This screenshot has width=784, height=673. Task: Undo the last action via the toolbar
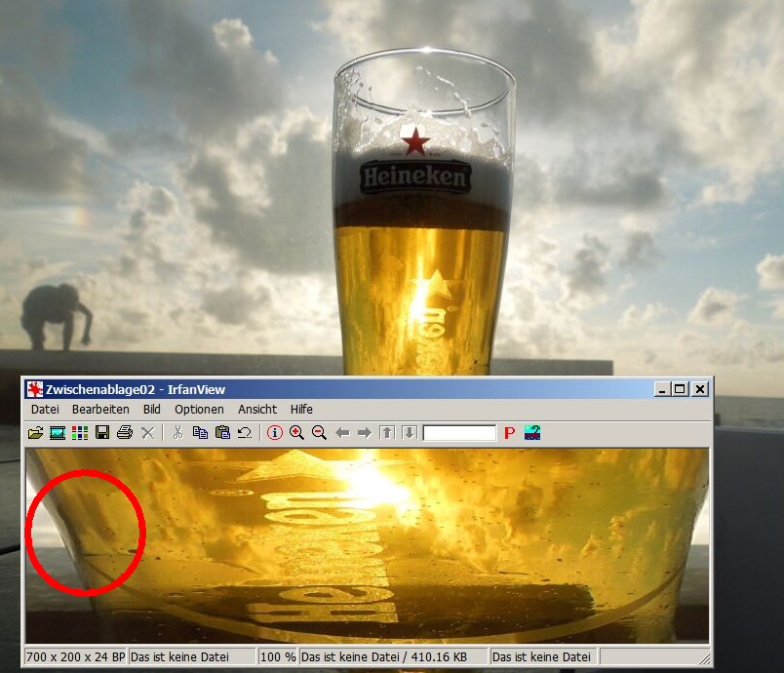(x=245, y=432)
